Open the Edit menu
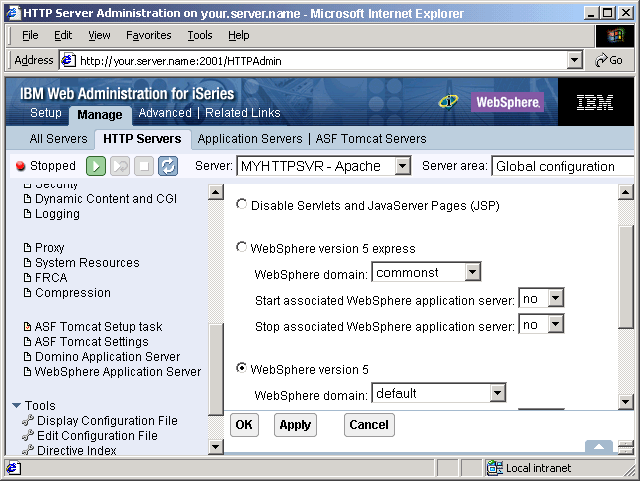 pyautogui.click(x=63, y=36)
